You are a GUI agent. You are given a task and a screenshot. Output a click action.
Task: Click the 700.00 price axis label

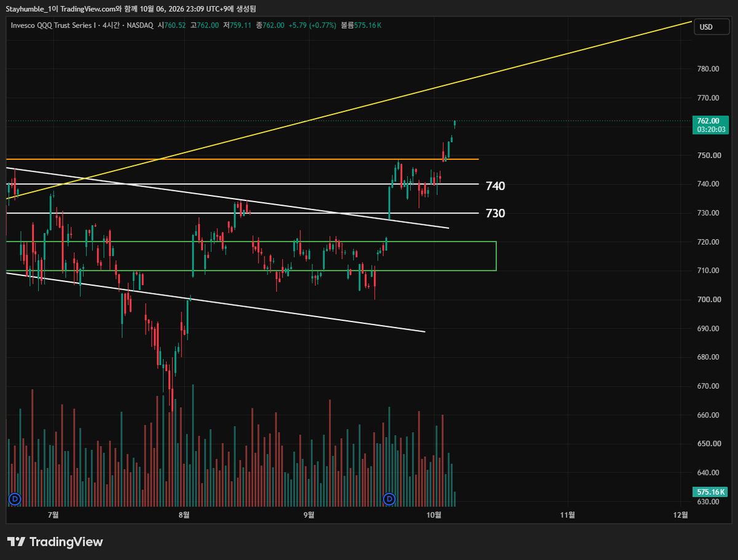pos(708,300)
